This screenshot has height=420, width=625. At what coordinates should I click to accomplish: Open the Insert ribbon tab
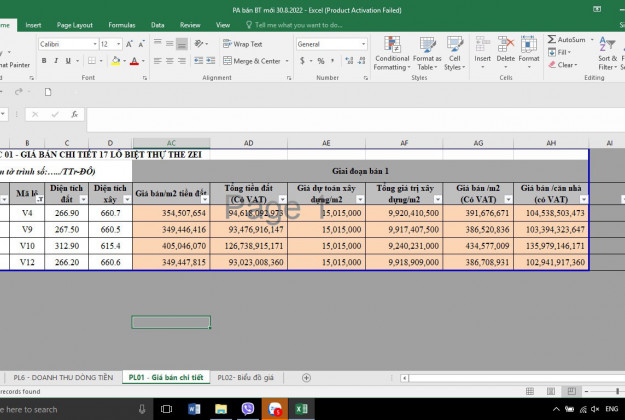pos(33,25)
